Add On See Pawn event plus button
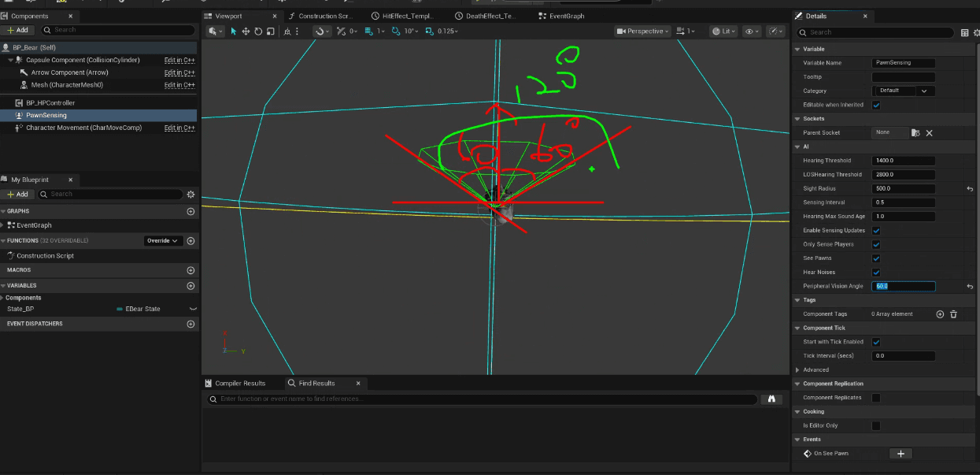This screenshot has width=980, height=475. (900, 454)
